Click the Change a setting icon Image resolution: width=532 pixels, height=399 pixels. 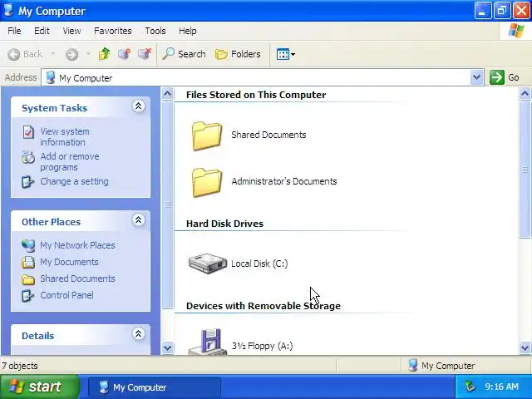(x=27, y=182)
